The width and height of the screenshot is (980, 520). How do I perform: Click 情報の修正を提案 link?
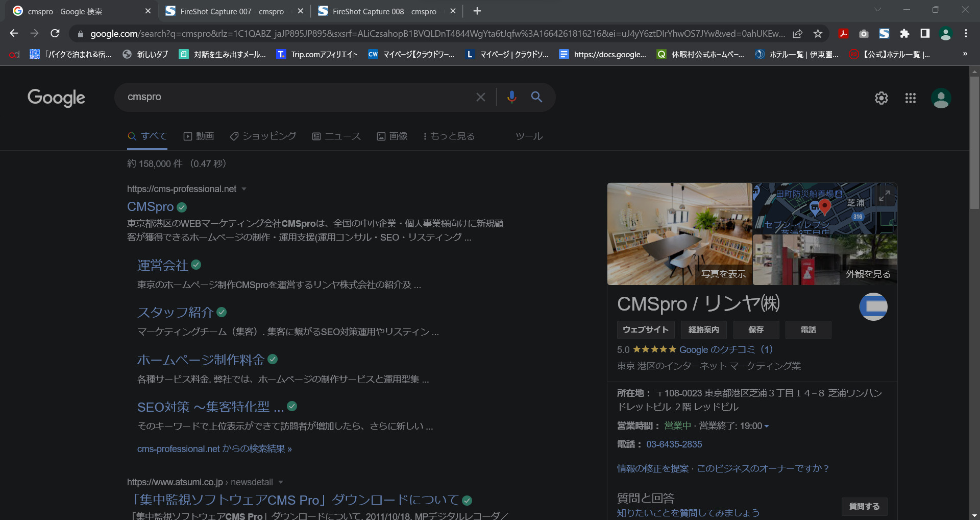(x=653, y=468)
